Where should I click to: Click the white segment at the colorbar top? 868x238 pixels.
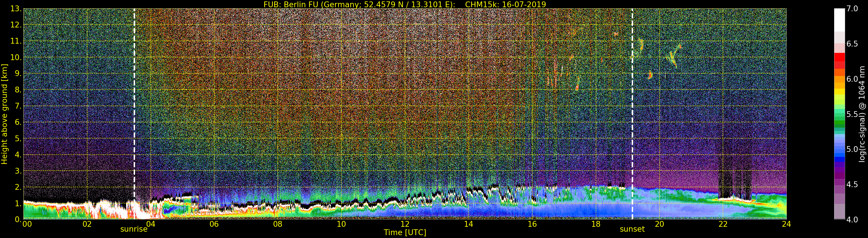(x=839, y=20)
